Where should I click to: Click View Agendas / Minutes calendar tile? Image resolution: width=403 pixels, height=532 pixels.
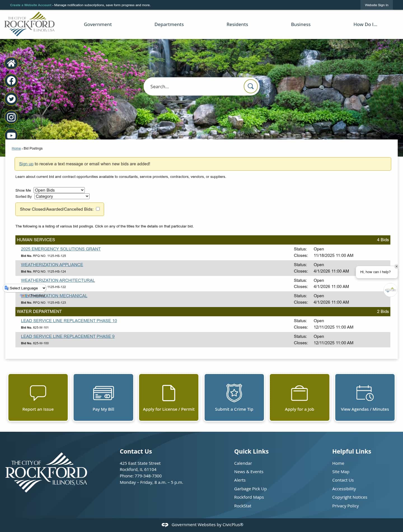(365, 397)
